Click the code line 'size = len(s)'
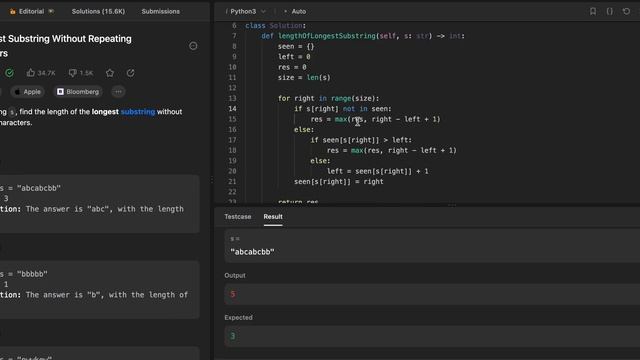Screen dimensions: 640x360 304,78
